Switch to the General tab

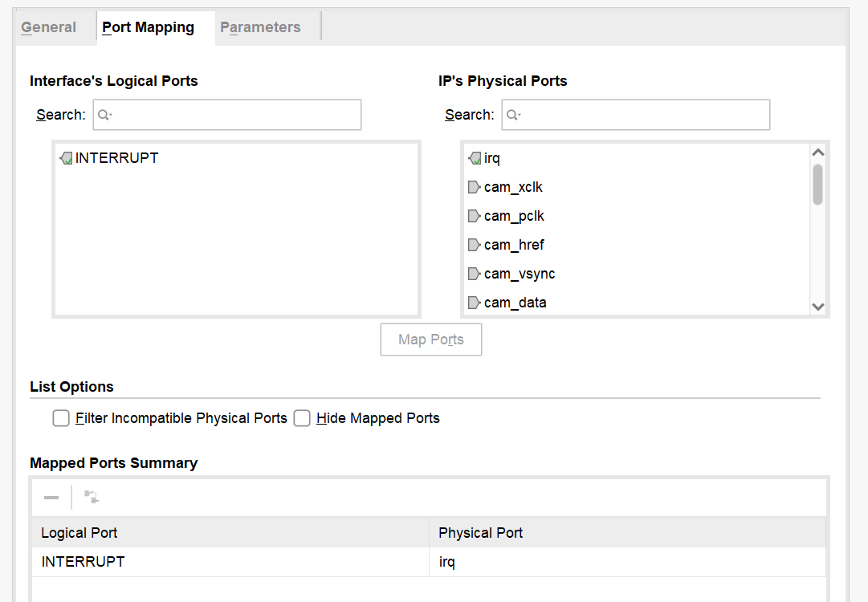click(x=49, y=27)
